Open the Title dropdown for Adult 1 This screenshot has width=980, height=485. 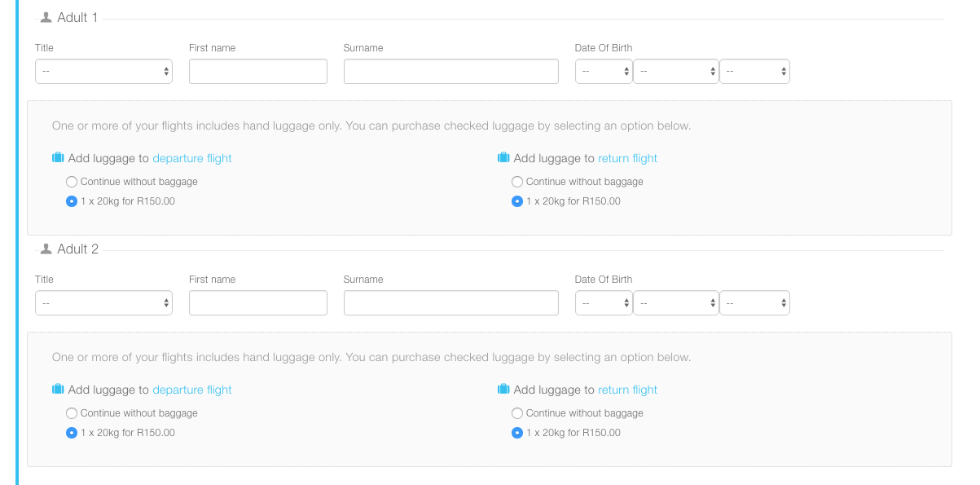click(x=103, y=72)
